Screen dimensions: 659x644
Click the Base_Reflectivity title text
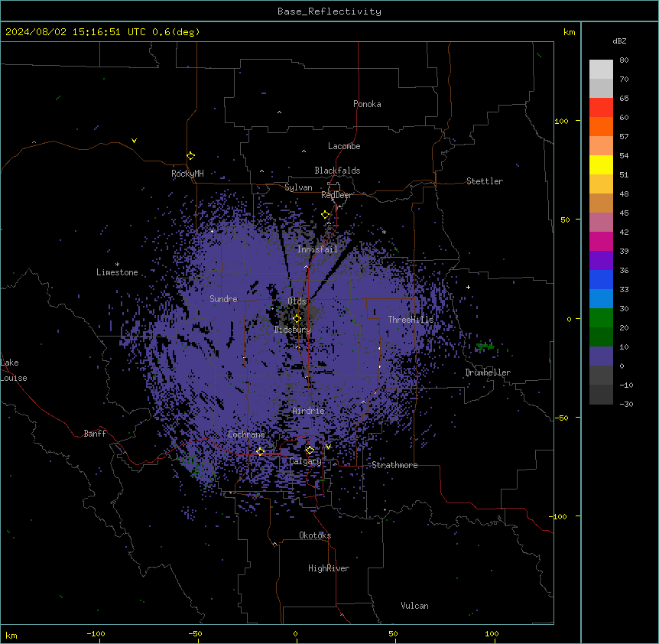329,11
